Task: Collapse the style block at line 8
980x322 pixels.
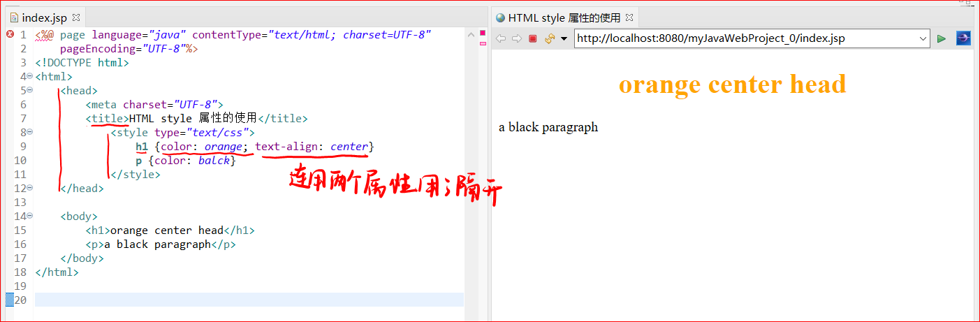Action: [30, 132]
